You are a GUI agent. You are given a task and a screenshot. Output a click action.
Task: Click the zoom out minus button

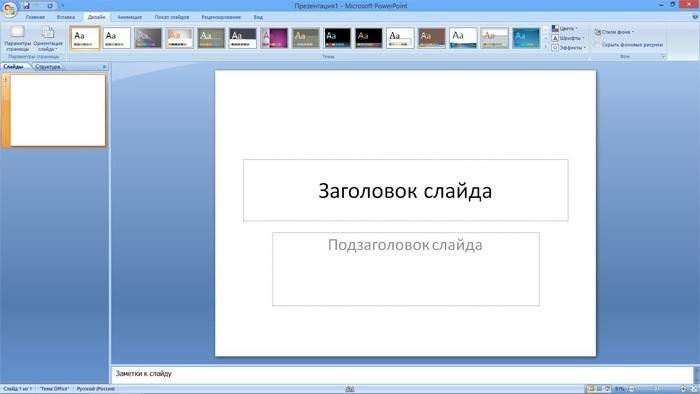pyautogui.click(x=631, y=389)
